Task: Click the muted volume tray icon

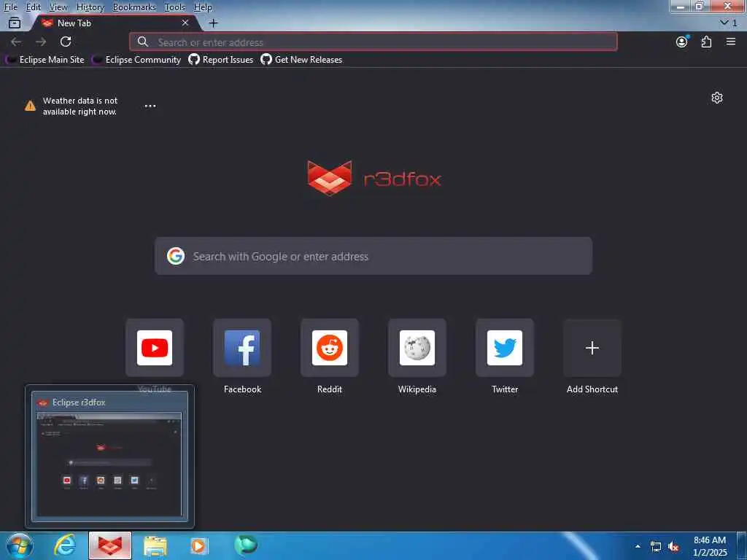Action: 673,546
